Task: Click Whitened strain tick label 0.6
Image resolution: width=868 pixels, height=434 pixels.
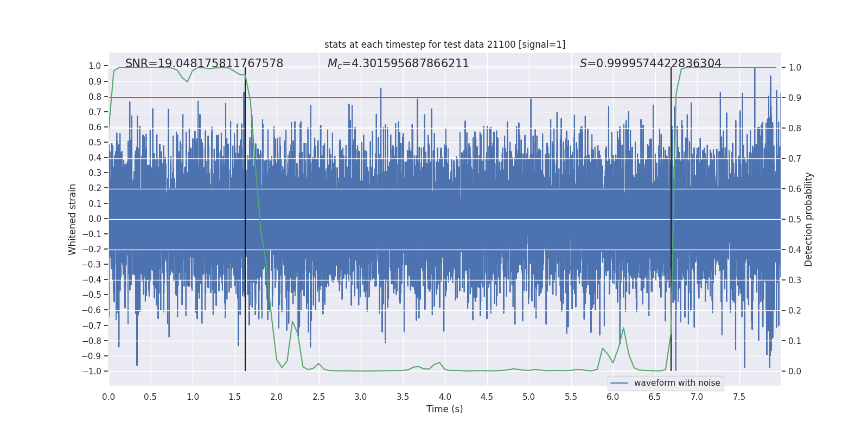Action: (95, 127)
